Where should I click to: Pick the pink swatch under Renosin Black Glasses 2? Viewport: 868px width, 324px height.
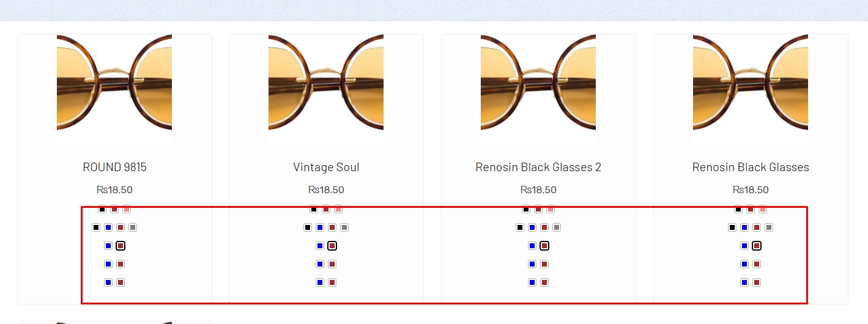[x=551, y=209]
